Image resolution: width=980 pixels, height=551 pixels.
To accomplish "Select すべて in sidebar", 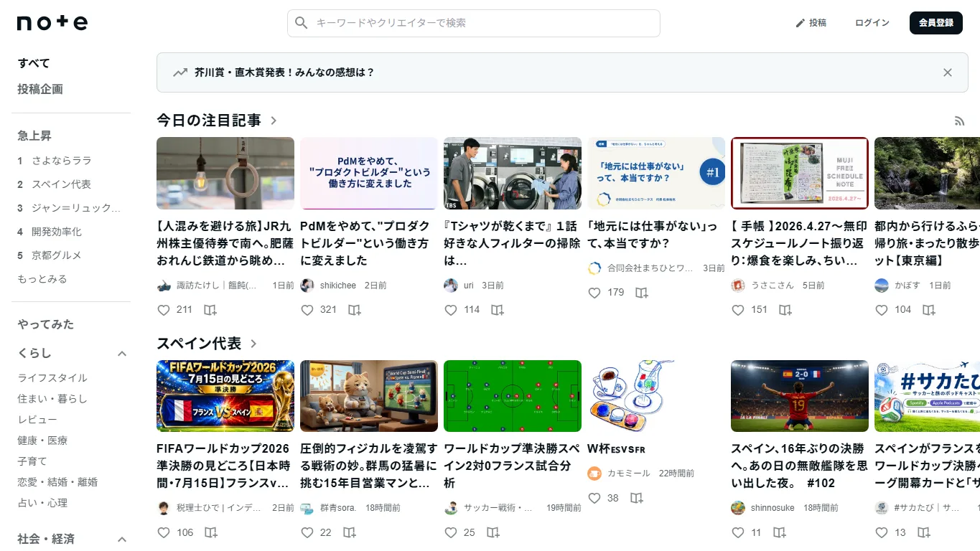I will point(34,63).
